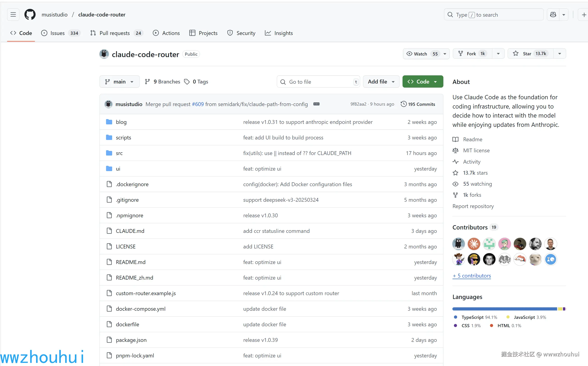Screen dimensions: 588x366
Task: Open the Add file dropdown
Action: coord(381,82)
